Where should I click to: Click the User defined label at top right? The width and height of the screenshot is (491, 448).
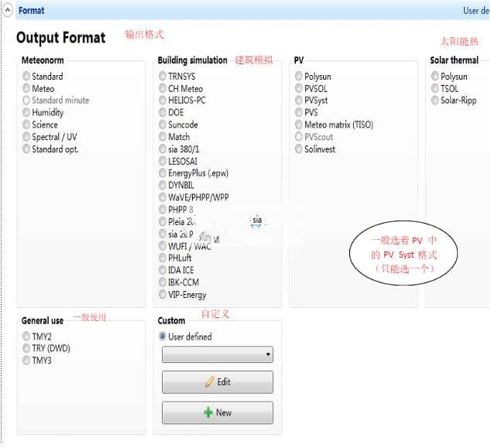click(x=476, y=10)
